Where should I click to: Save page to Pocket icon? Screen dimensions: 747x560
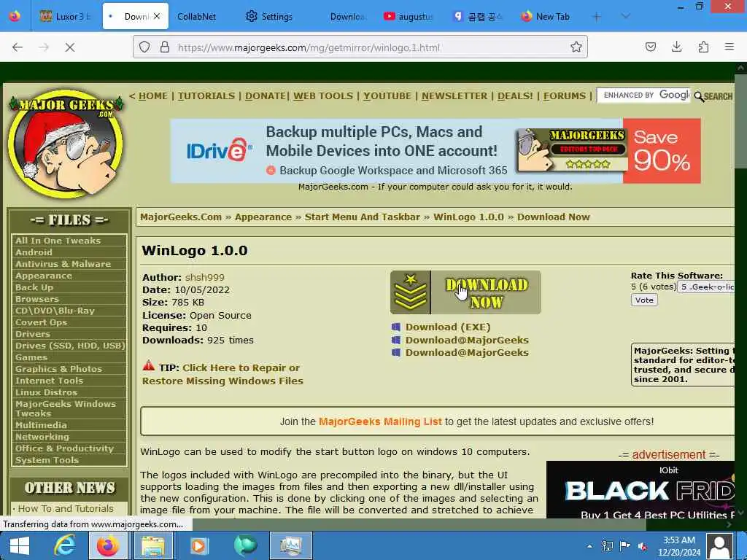(x=650, y=47)
